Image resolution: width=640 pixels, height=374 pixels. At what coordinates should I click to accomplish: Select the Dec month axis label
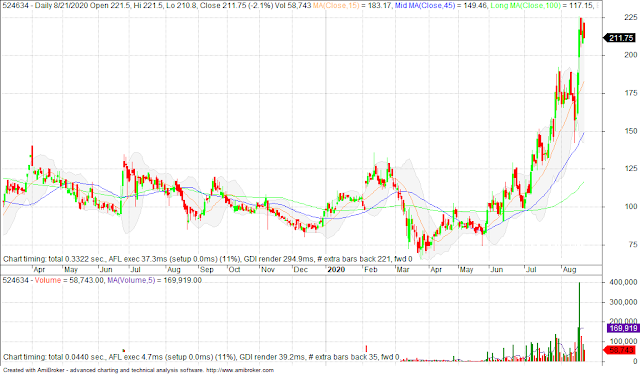point(301,269)
